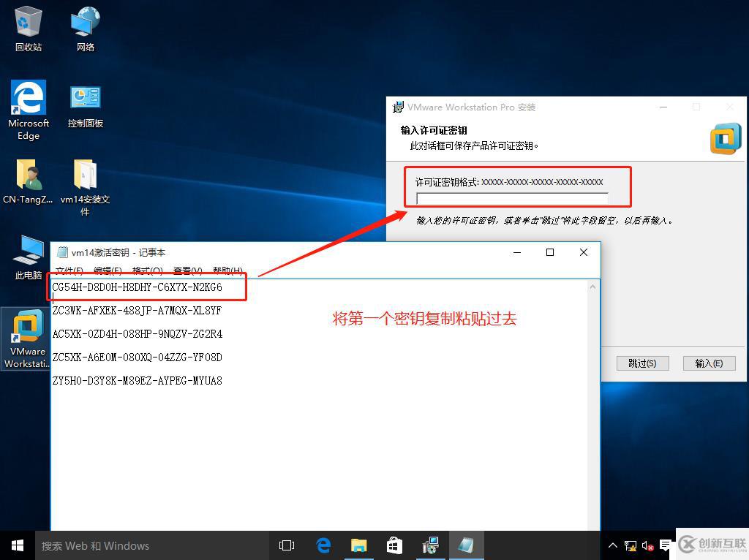
Task: Click the Notepad scrollbar up arrow
Action: [x=592, y=287]
